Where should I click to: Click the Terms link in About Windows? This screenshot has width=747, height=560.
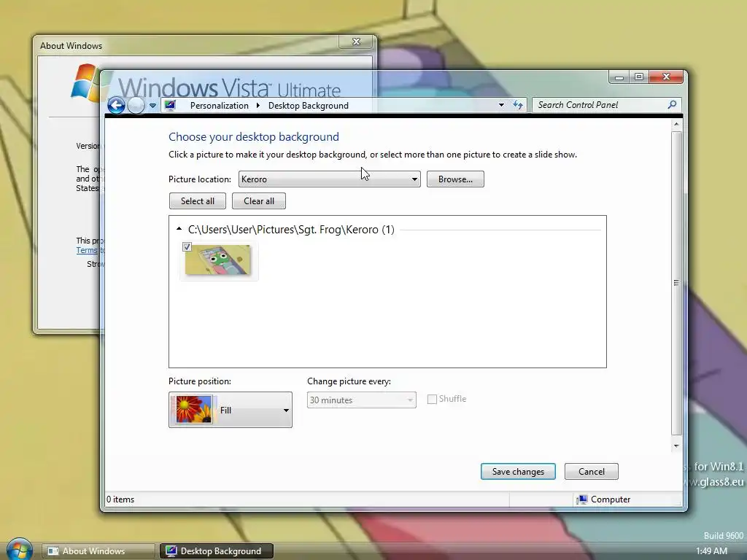click(x=87, y=251)
